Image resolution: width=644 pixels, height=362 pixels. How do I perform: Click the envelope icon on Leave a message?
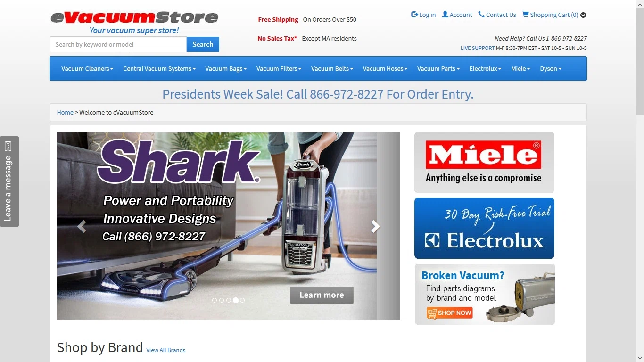click(8, 147)
